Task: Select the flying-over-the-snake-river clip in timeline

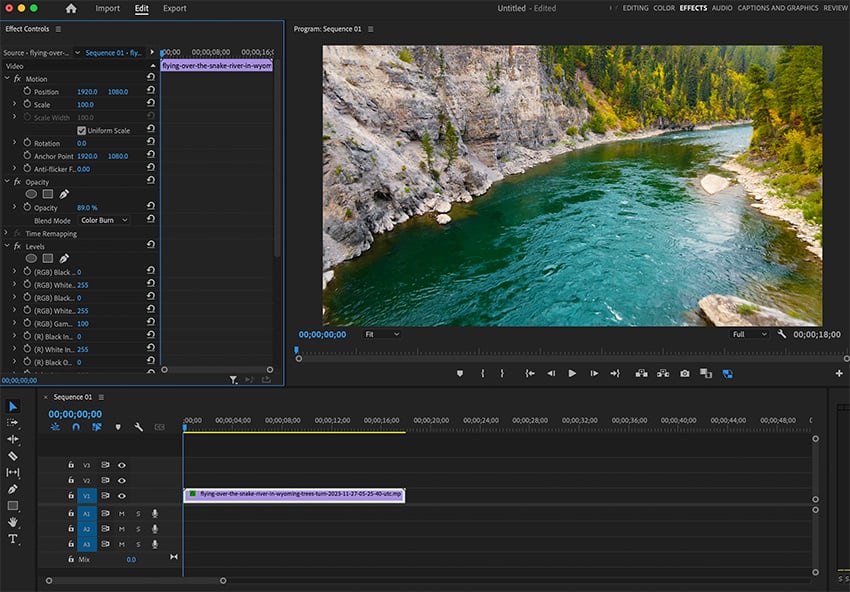Action: click(x=294, y=495)
